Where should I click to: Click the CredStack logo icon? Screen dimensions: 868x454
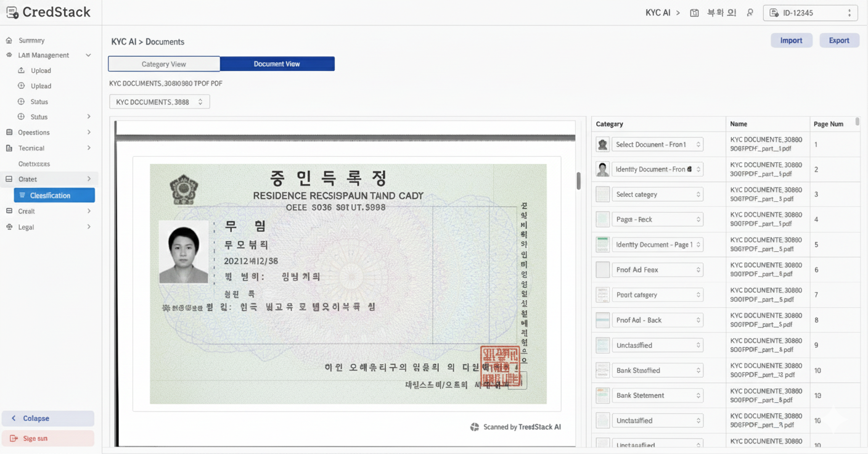(x=12, y=12)
